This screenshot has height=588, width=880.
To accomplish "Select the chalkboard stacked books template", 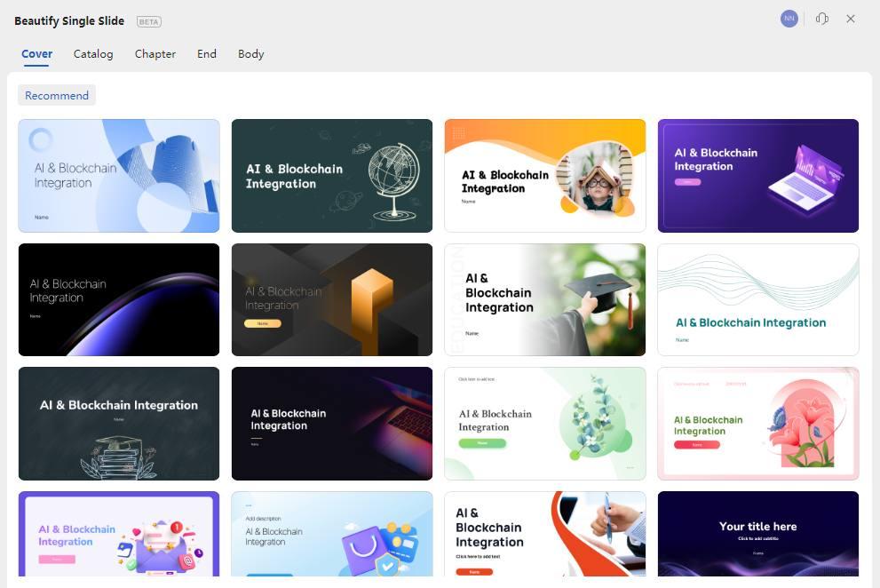I will [x=119, y=424].
